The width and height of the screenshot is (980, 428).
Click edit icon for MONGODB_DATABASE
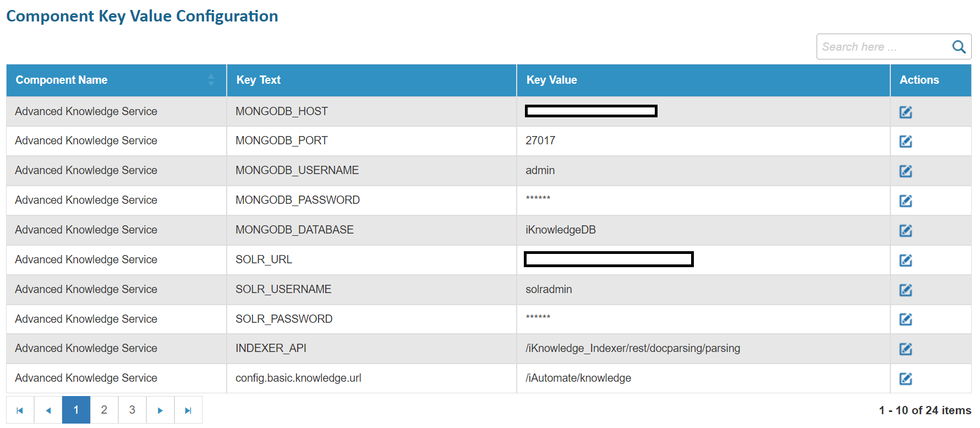point(905,231)
